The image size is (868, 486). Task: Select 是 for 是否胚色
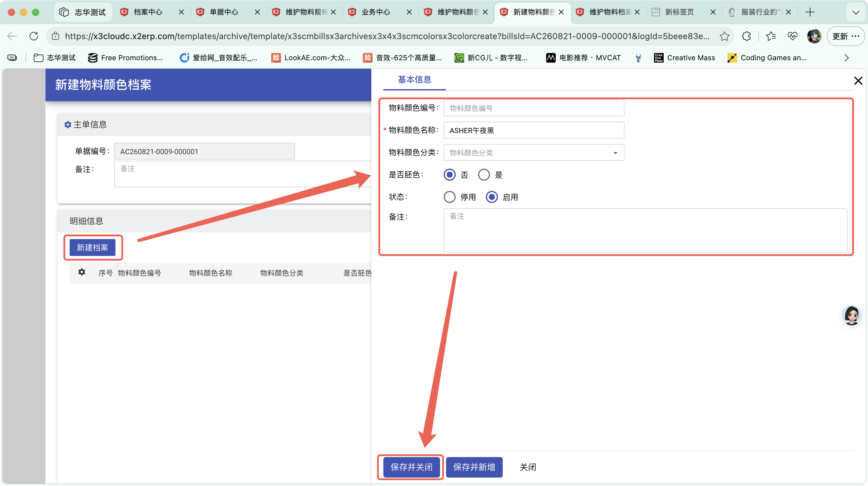[484, 175]
